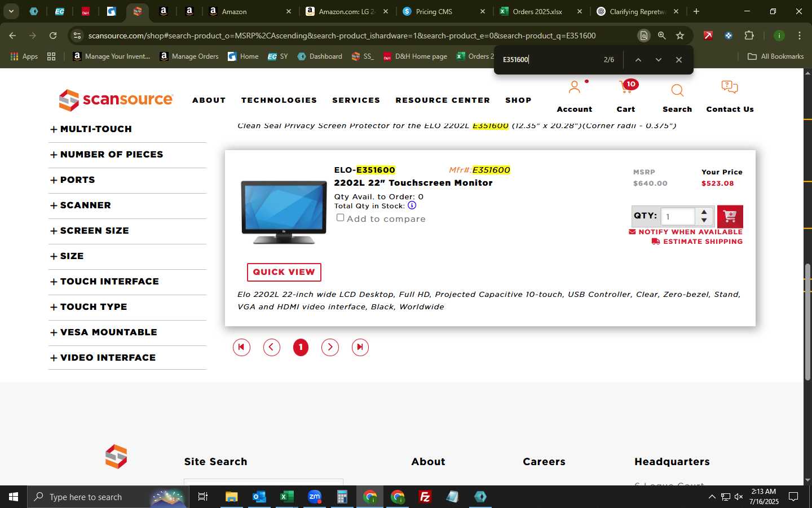This screenshot has width=812, height=508.
Task: Open the TECHNOLOGIES nav menu
Action: click(279, 100)
